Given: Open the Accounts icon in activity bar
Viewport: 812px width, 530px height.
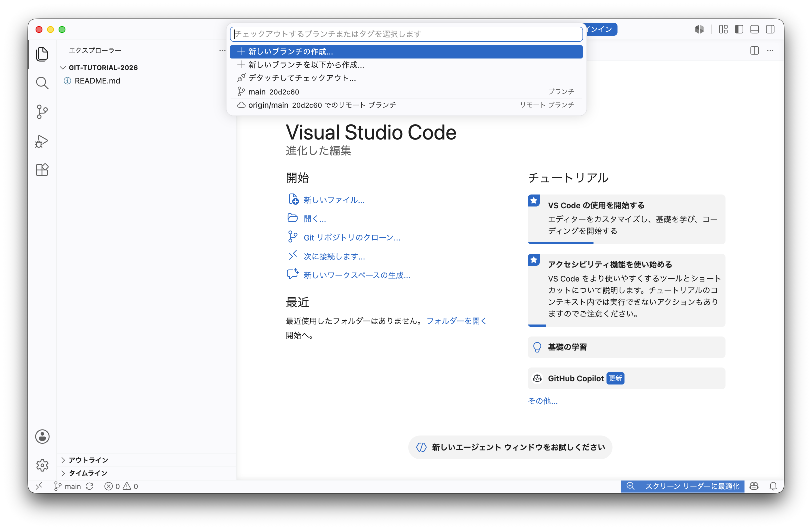Looking at the screenshot, I should [x=42, y=436].
